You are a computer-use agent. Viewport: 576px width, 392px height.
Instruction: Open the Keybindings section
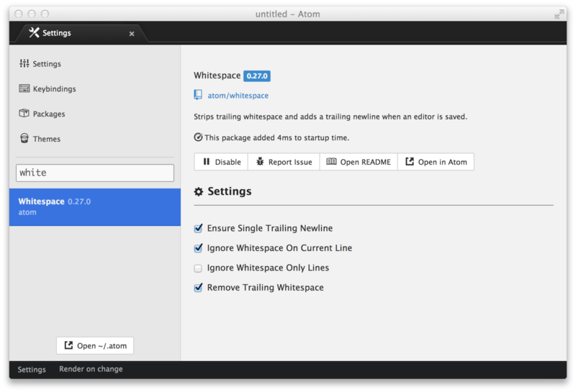(54, 89)
